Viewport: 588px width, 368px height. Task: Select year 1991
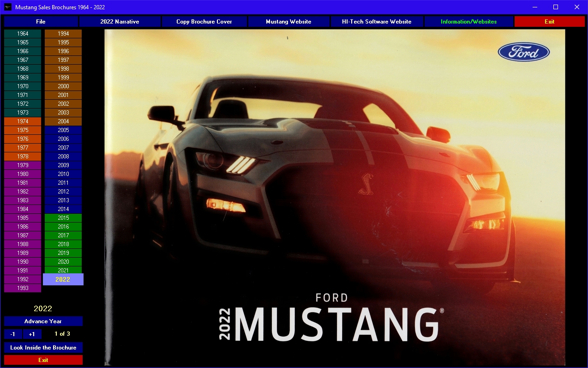(23, 271)
